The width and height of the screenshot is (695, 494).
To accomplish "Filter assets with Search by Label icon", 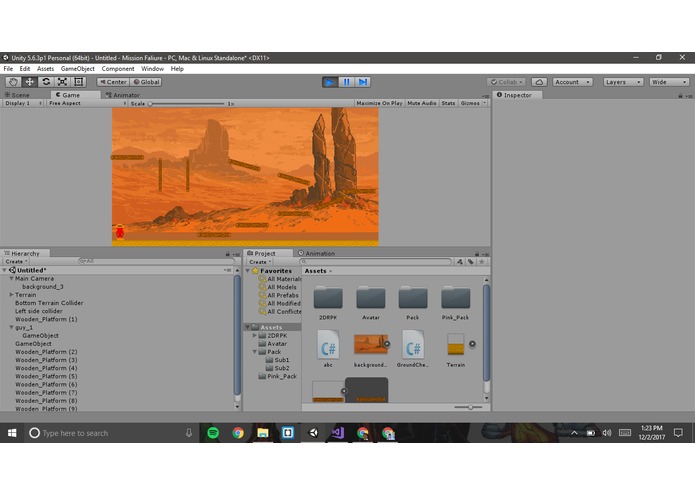I will (471, 262).
